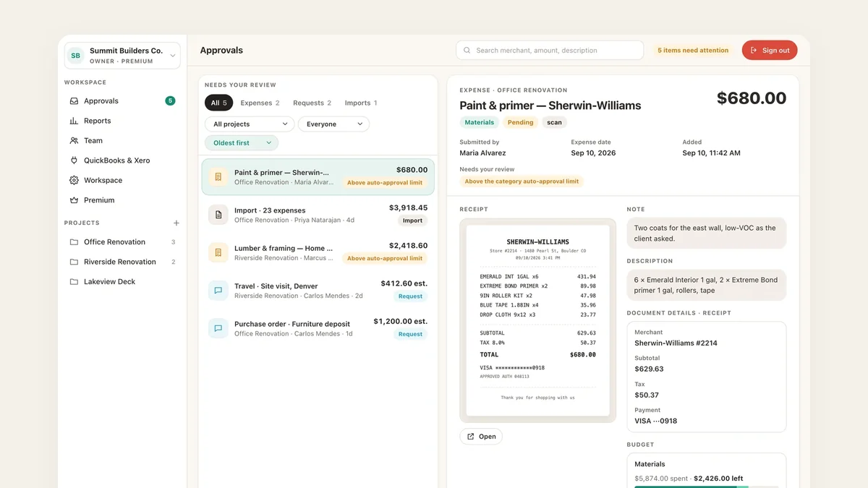Screen dimensions: 868x488
Task: Click the note text Two coats for the east wall
Action: (x=706, y=234)
